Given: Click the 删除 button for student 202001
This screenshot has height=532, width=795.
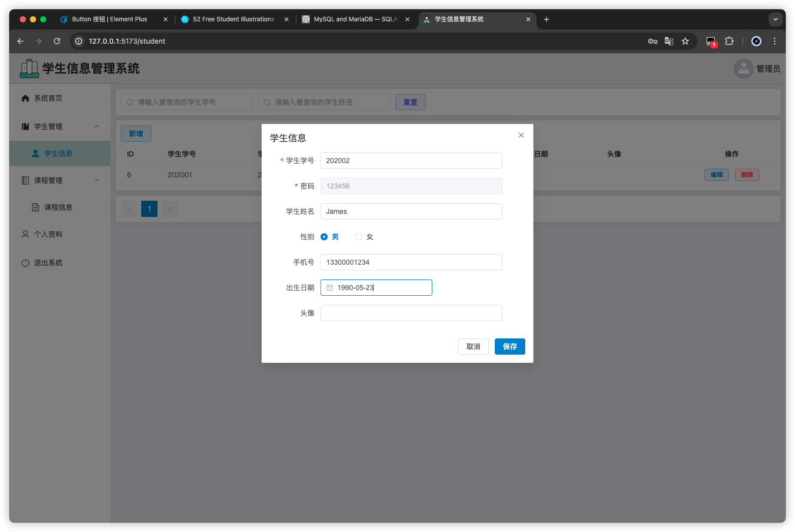Looking at the screenshot, I should [747, 175].
